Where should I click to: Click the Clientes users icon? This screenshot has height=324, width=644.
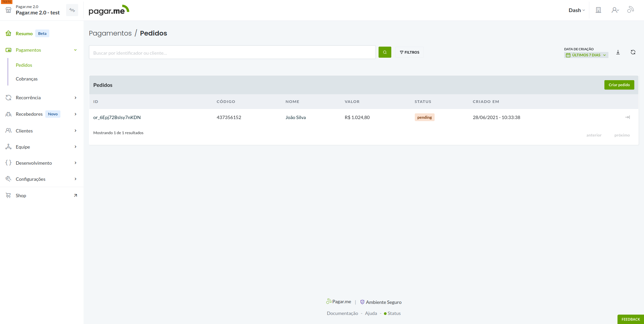coord(8,131)
